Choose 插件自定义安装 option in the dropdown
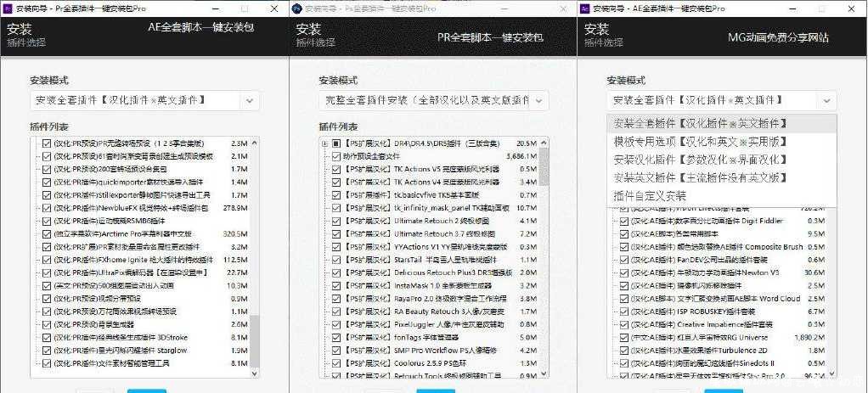Viewport: 868px width, 393px height. click(x=722, y=196)
